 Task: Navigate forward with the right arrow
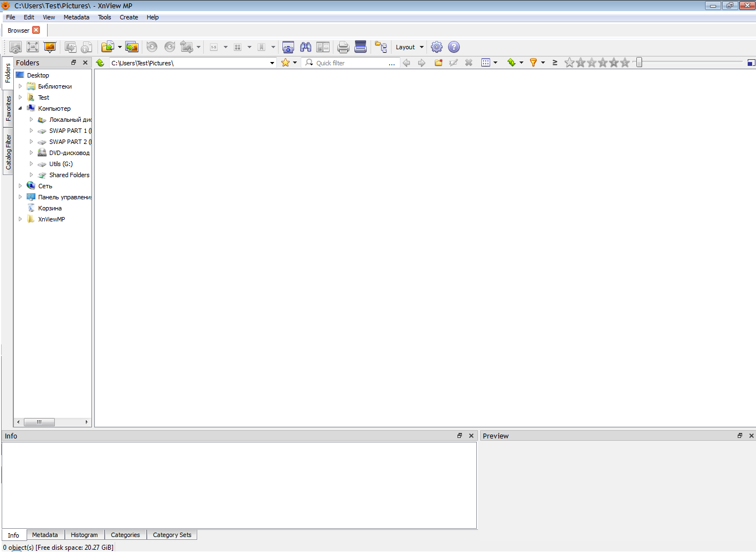click(421, 63)
